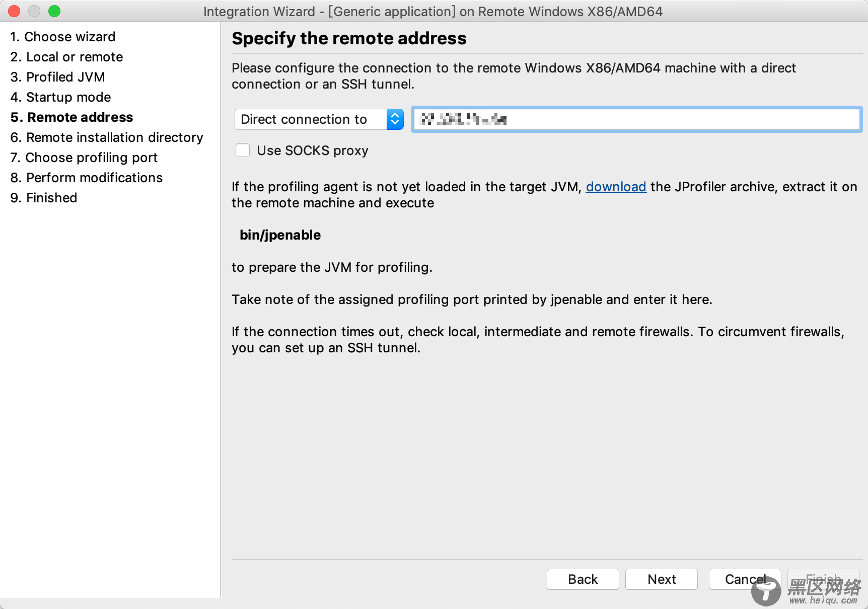Select step 8. Perform modifications

pos(87,178)
